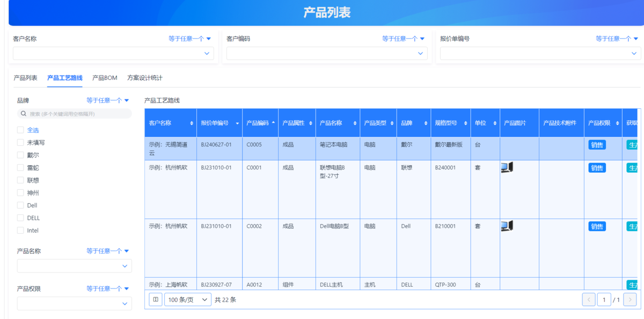Open the 方案设计统计 tab
The height and width of the screenshot is (319, 644).
(144, 78)
